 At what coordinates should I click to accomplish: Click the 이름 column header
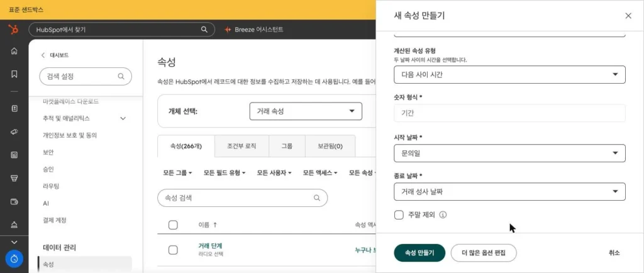pos(204,225)
